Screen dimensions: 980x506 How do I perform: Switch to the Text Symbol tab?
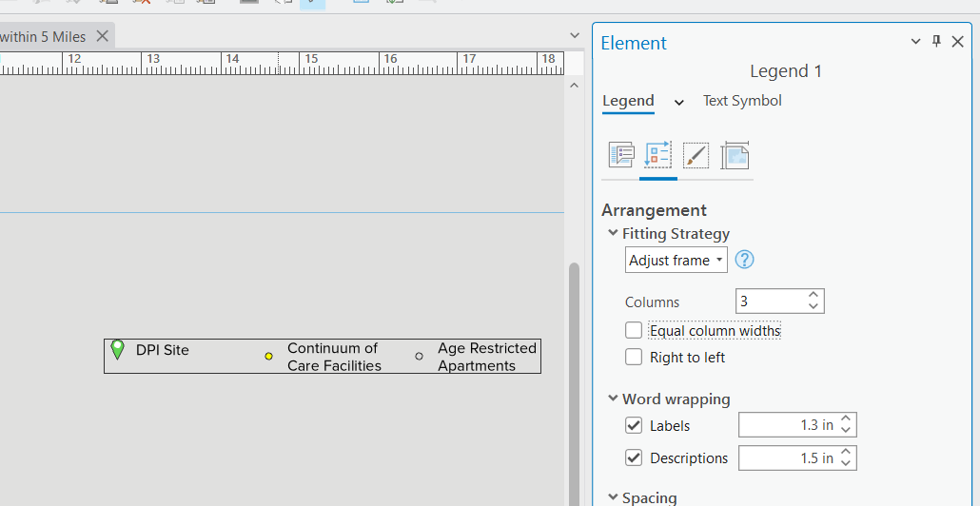742,101
